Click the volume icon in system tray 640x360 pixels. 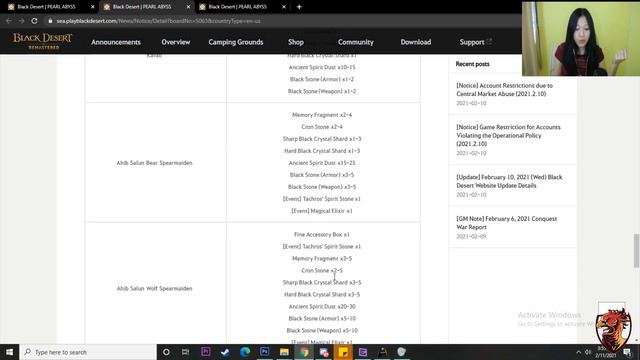[588, 352]
